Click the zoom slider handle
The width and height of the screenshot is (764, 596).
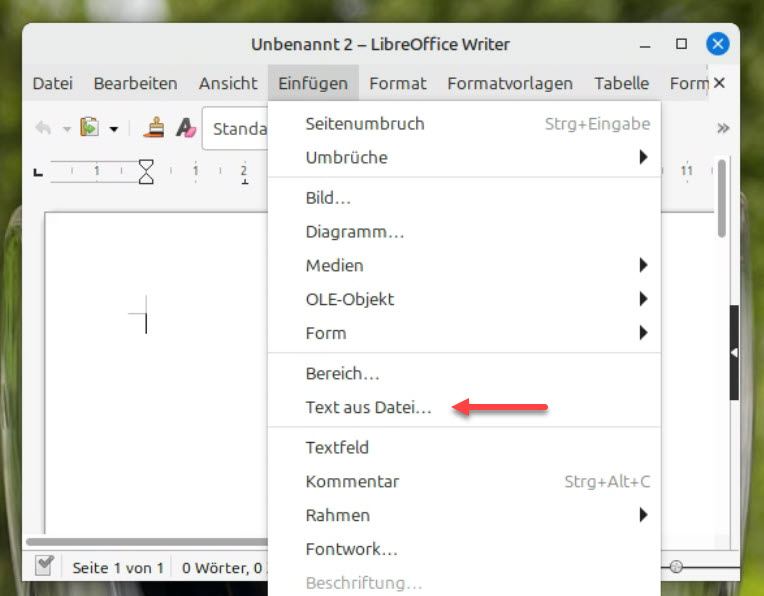click(x=676, y=567)
